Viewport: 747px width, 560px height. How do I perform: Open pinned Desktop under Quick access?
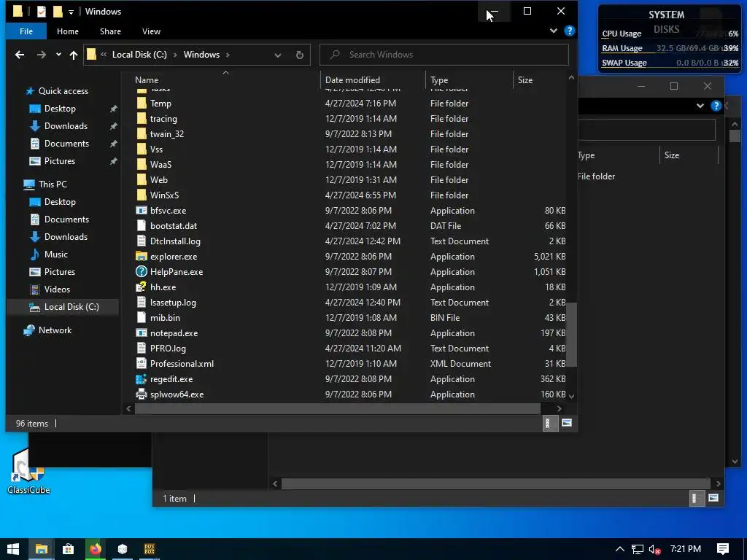click(60, 109)
